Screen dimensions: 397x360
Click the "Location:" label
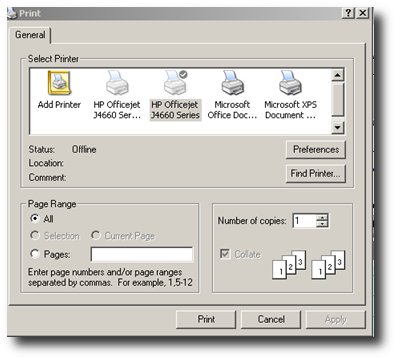46,163
